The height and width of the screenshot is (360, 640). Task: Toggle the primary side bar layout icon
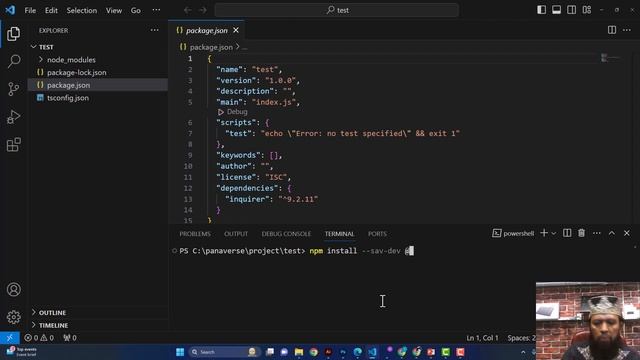[x=541, y=10]
